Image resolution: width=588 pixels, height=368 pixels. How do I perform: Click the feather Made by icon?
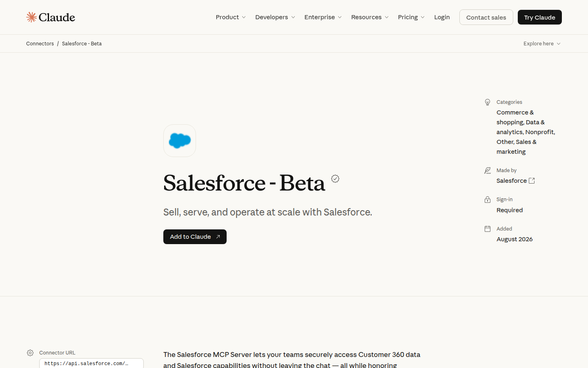coord(488,171)
